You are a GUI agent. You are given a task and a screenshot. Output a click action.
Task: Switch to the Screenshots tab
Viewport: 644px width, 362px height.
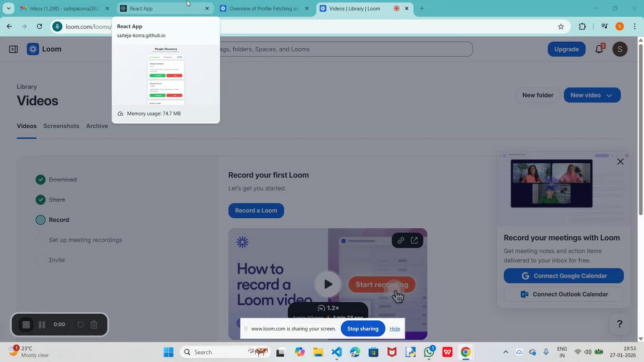click(x=61, y=126)
